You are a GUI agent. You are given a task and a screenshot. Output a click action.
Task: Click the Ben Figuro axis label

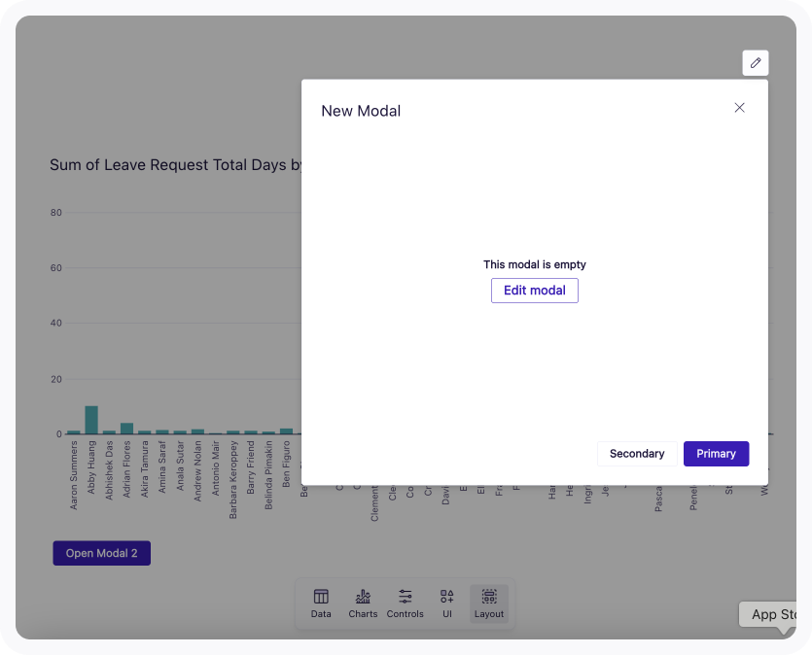coord(286,465)
